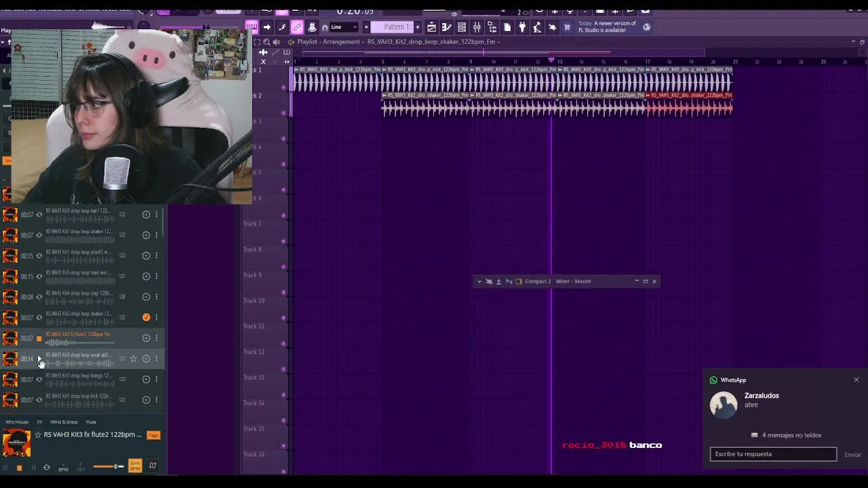Add the kick loop with plus icon

pos(146,400)
